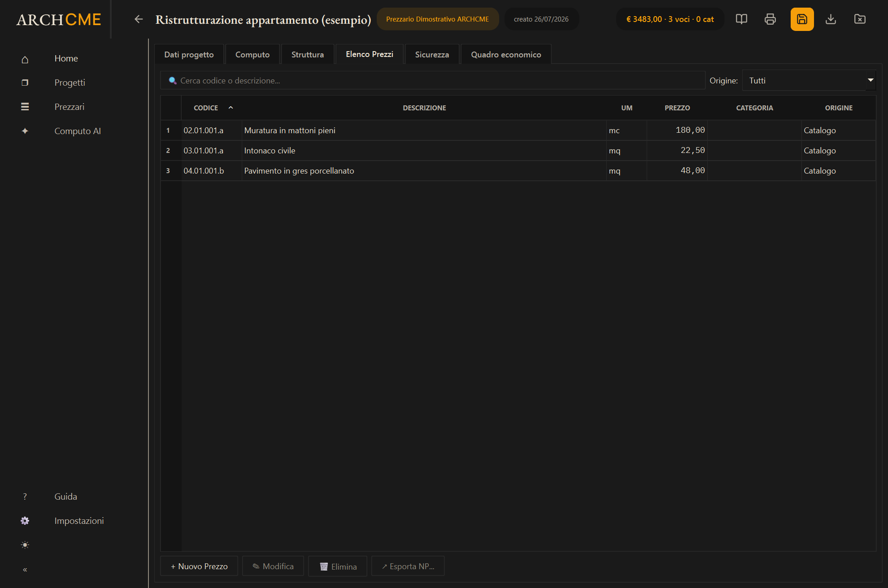
Task: Click the € 3483,00 totals badge
Action: pyautogui.click(x=670, y=19)
